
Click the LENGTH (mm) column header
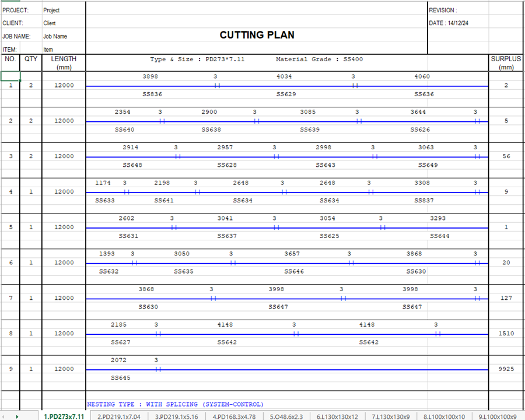coord(64,62)
